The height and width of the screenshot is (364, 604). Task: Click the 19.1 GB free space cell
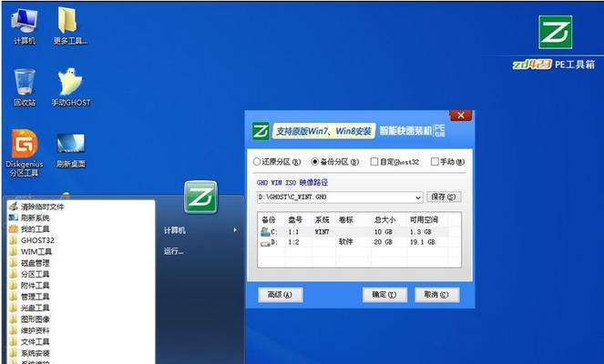pos(422,242)
